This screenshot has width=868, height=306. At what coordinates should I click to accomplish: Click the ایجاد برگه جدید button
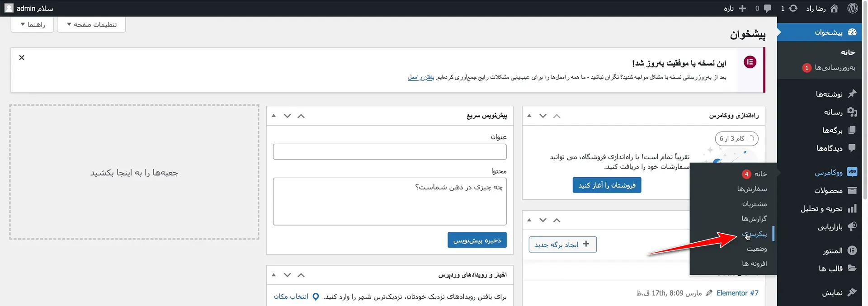(562, 245)
